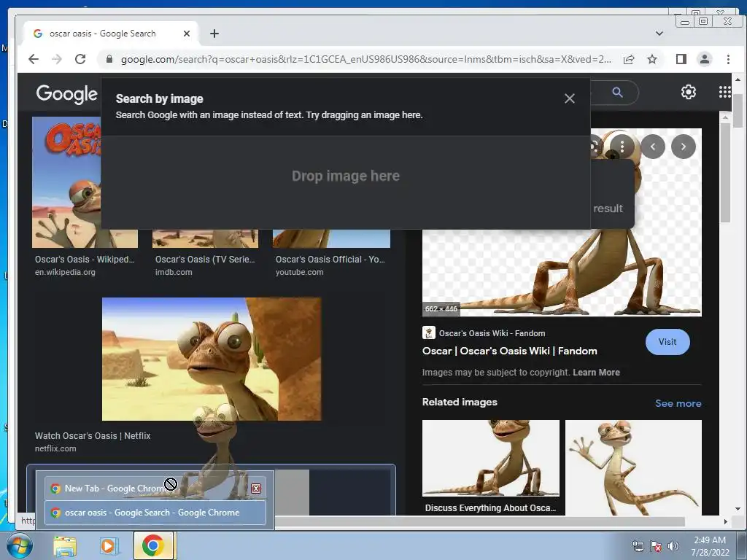Click the Chrome taskbar icon
The height and width of the screenshot is (560, 747).
[153, 545]
